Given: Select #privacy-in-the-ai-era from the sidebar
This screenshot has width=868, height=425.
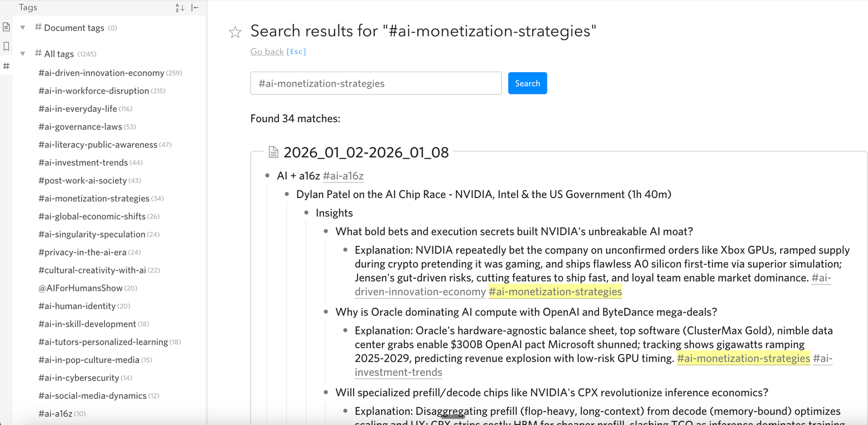Looking at the screenshot, I should [82, 252].
